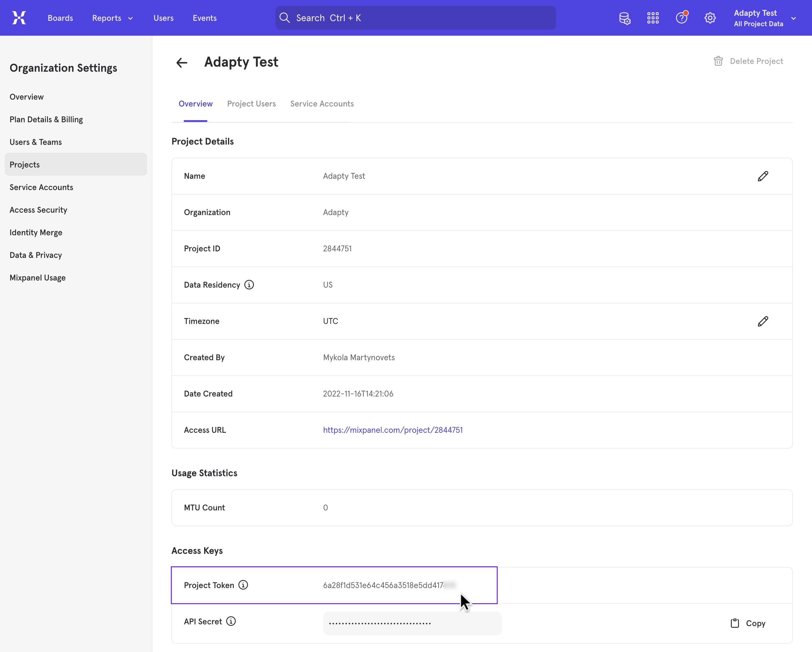Open the settings gear icon

pyautogui.click(x=710, y=18)
